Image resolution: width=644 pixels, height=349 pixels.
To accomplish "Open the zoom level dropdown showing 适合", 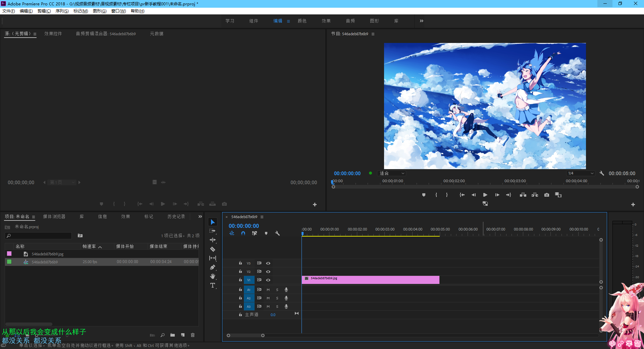I will [x=392, y=173].
